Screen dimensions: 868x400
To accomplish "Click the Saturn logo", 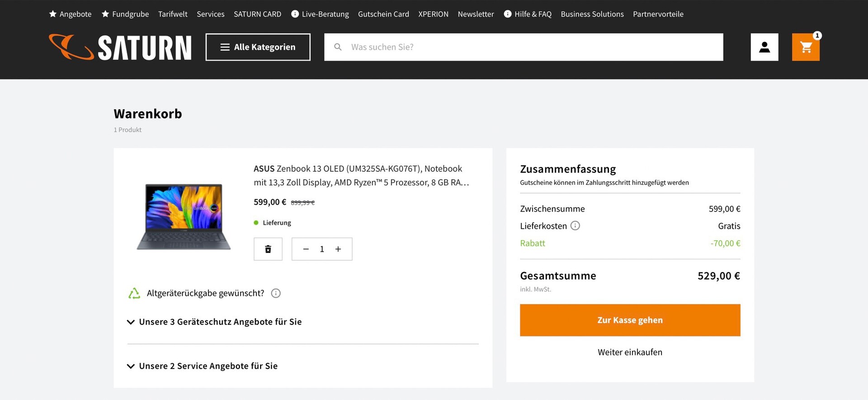I will click(x=120, y=47).
